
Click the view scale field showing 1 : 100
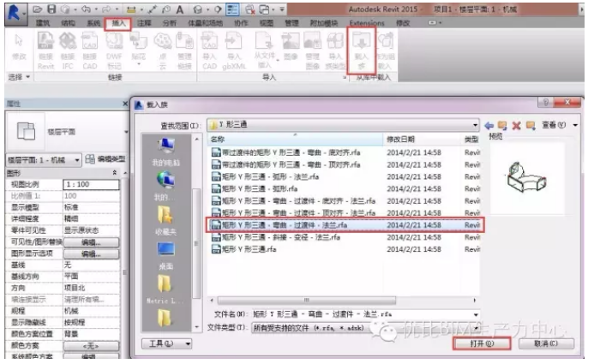pos(93,184)
